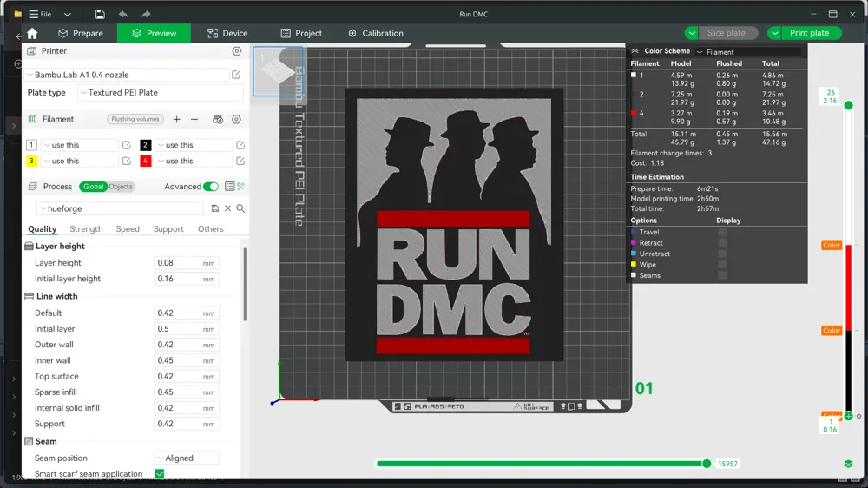Viewport: 868px width, 488px height.
Task: Add a filament with the plus icon
Action: click(176, 119)
